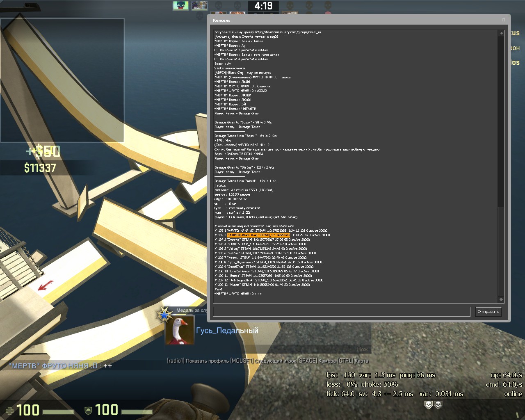Click the armor shield icon
This screenshot has height=420, width=525.
pyautogui.click(x=88, y=411)
